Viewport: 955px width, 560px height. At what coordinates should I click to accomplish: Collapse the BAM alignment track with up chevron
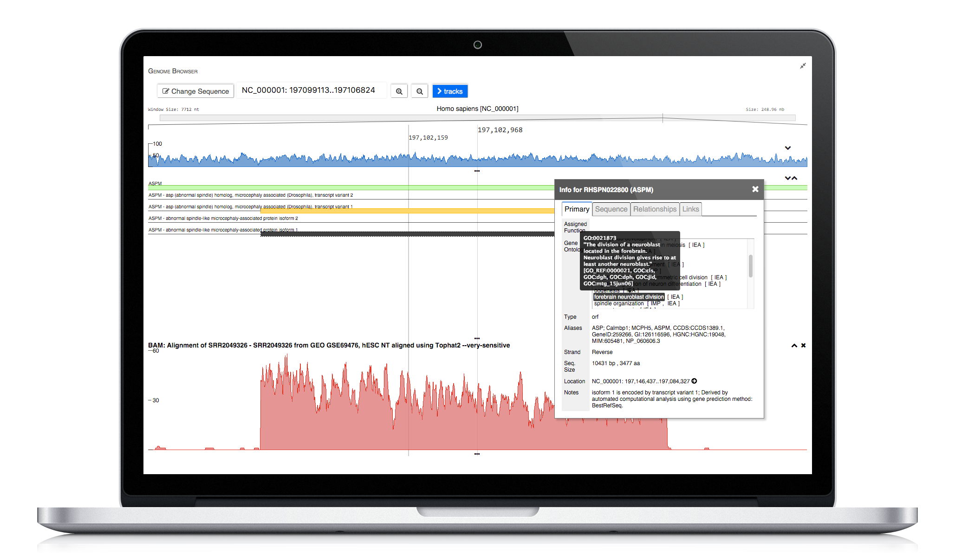(794, 345)
